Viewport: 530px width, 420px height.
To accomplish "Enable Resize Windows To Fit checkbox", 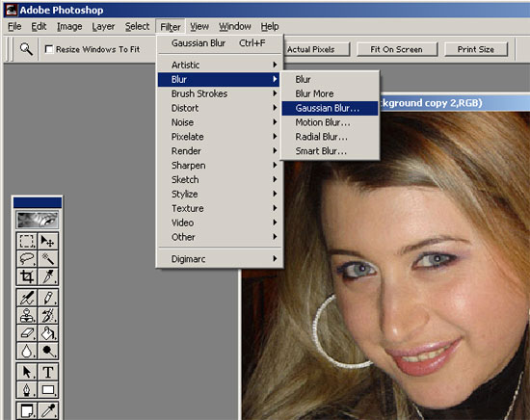I will click(x=49, y=49).
